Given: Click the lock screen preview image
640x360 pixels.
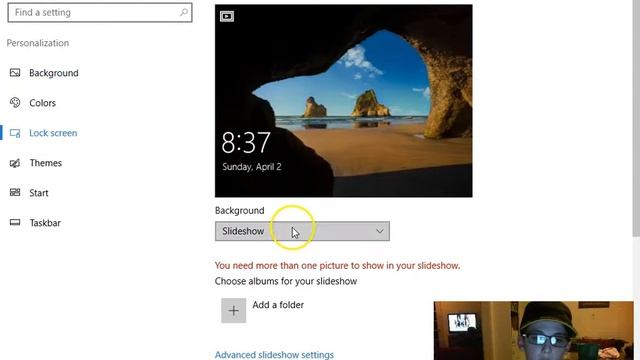Looking at the screenshot, I should point(344,101).
